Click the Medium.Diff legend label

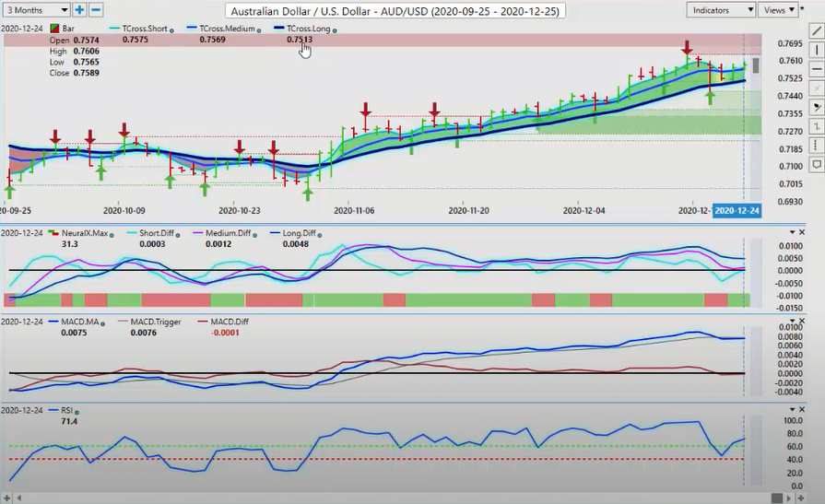click(229, 233)
